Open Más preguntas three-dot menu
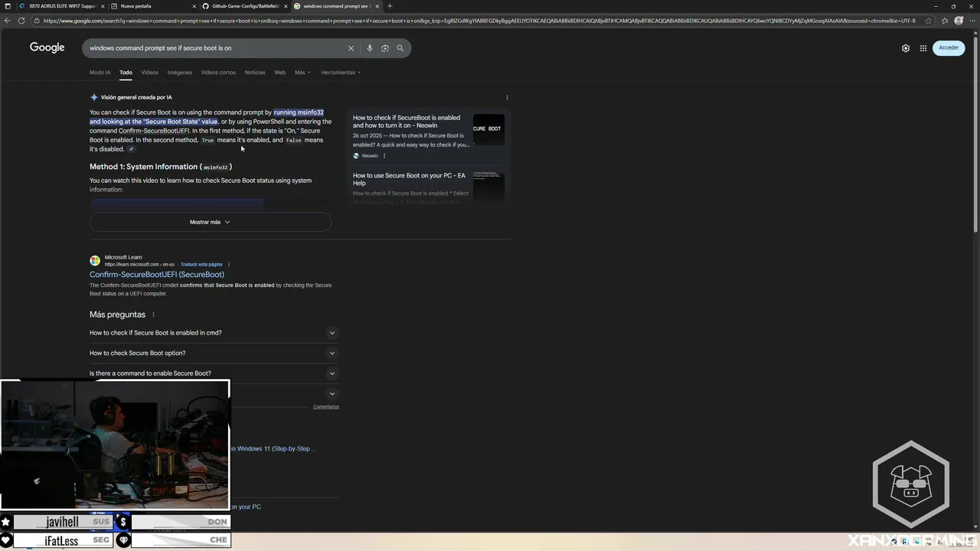 (x=153, y=315)
